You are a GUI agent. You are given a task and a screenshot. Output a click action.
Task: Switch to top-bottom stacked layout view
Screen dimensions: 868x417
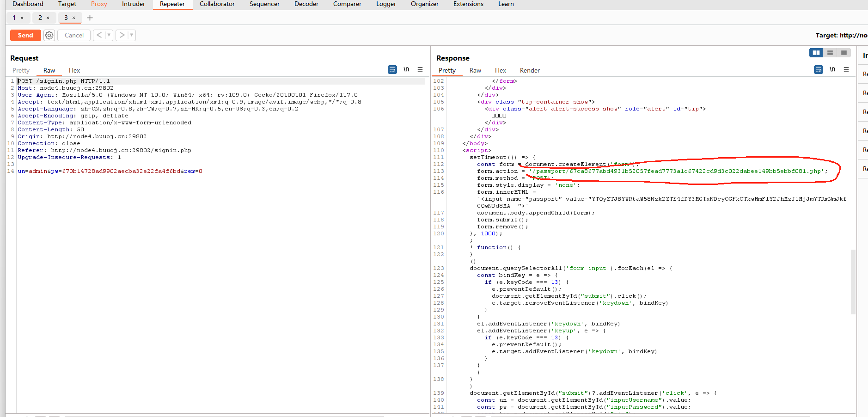[x=830, y=53]
